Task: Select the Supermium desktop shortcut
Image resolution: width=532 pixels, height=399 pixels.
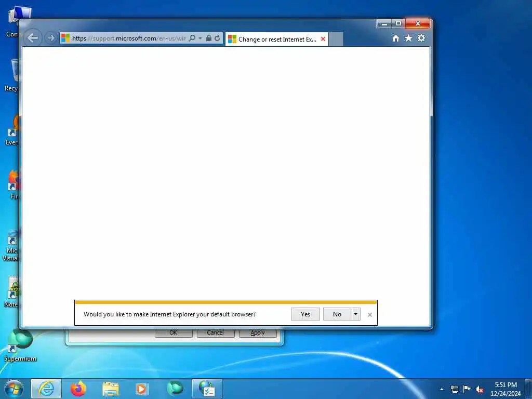Action: [20, 346]
